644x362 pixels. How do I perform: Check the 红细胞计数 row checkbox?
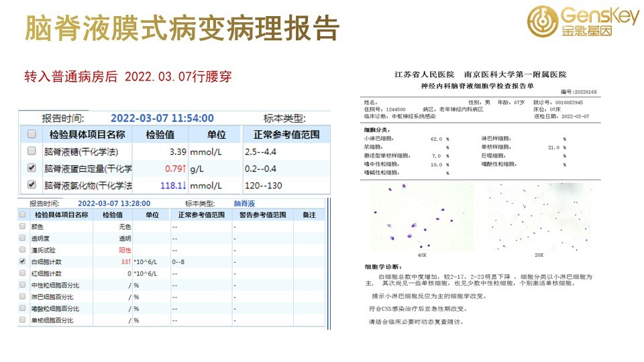(23, 273)
